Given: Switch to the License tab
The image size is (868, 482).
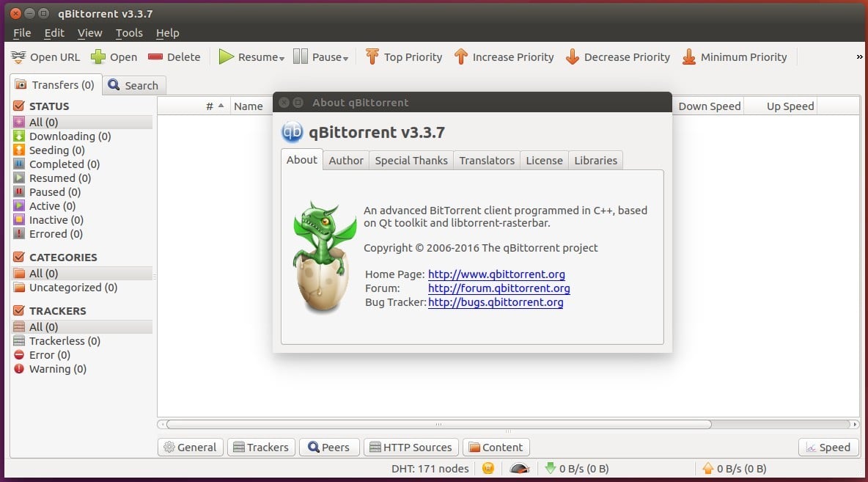Looking at the screenshot, I should tap(544, 160).
